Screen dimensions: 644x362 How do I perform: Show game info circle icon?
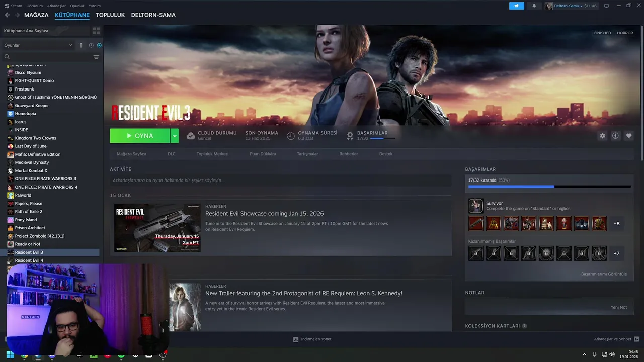[615, 136]
